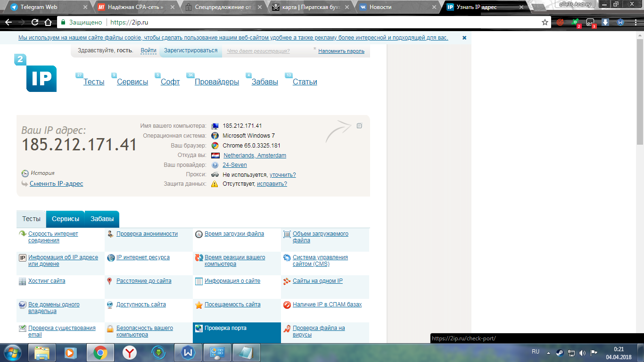This screenshot has height=362, width=644.
Task: Open the Провайдеры menu item
Action: click(x=217, y=82)
